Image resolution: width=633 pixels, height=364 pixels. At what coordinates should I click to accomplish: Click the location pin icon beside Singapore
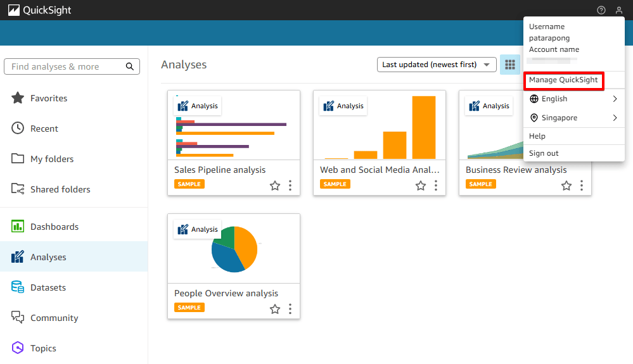click(x=534, y=118)
